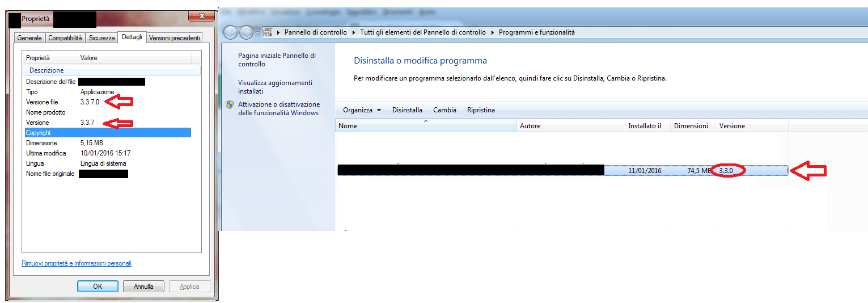868x303 pixels.
Task: Switch to Generale tab in Proprietà dialog
Action: click(x=29, y=38)
